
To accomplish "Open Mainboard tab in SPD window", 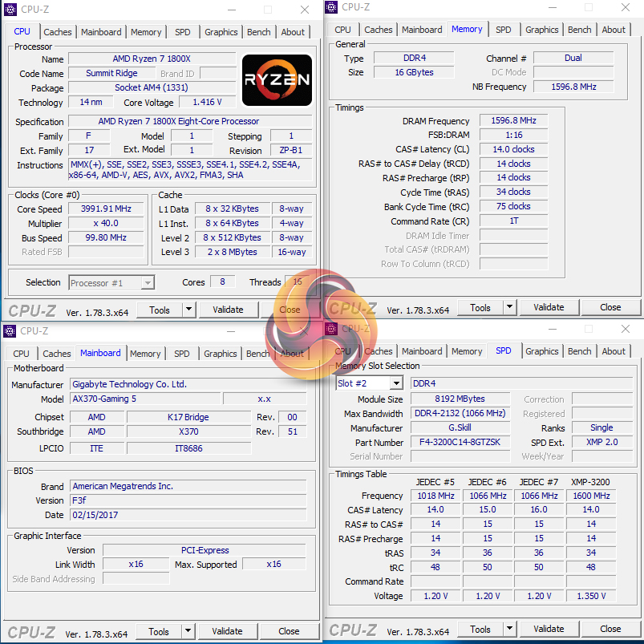I will pos(422,351).
